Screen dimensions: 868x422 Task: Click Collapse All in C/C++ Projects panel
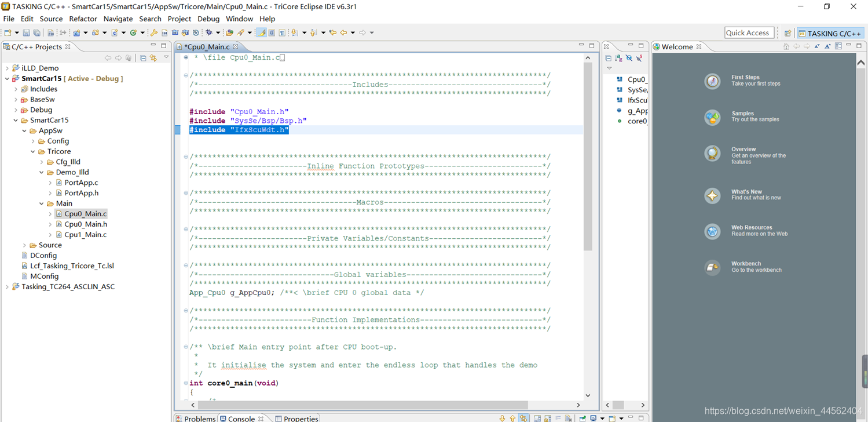pos(143,58)
